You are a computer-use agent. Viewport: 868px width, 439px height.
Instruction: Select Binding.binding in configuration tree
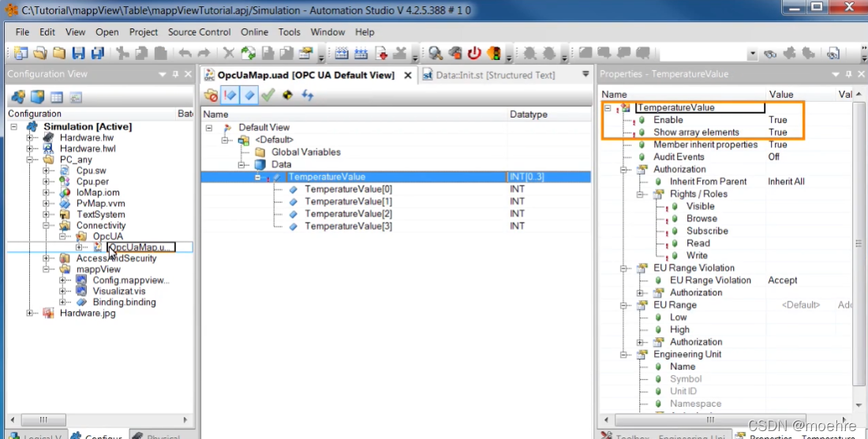(x=124, y=302)
